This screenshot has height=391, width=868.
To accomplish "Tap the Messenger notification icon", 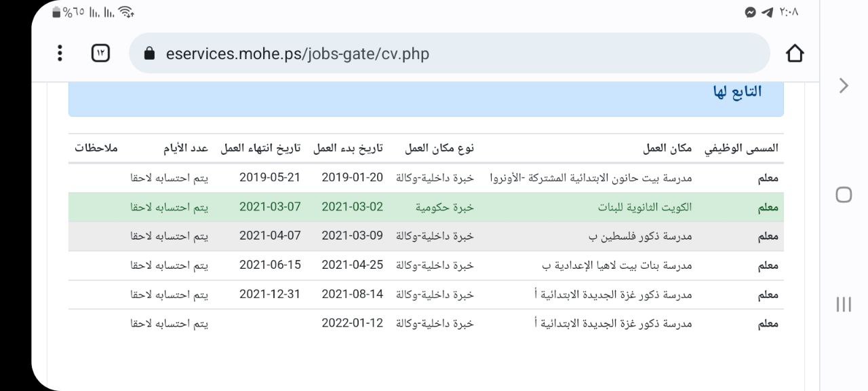I will [750, 12].
